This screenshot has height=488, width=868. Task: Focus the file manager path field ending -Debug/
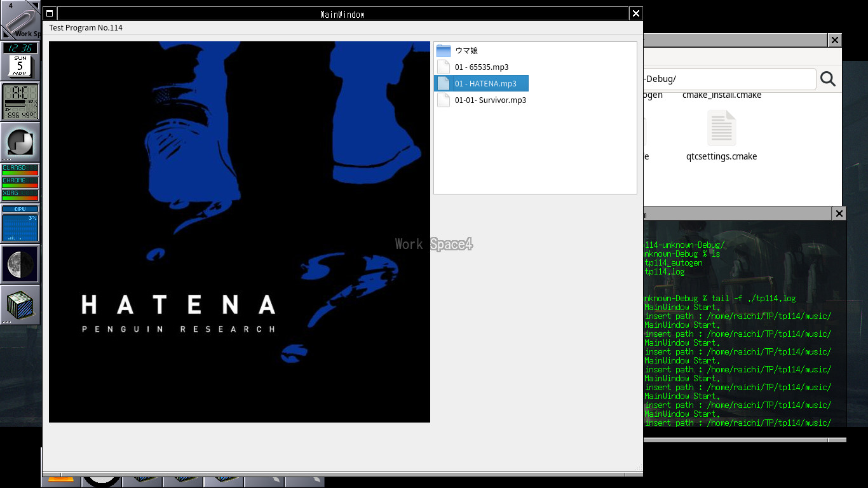pyautogui.click(x=729, y=79)
